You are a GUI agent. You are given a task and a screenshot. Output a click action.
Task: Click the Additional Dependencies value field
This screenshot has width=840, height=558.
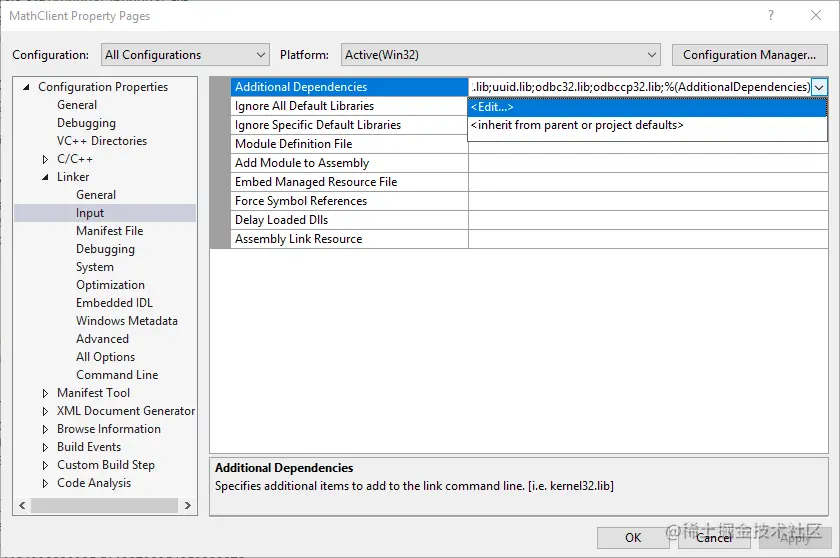click(x=640, y=87)
